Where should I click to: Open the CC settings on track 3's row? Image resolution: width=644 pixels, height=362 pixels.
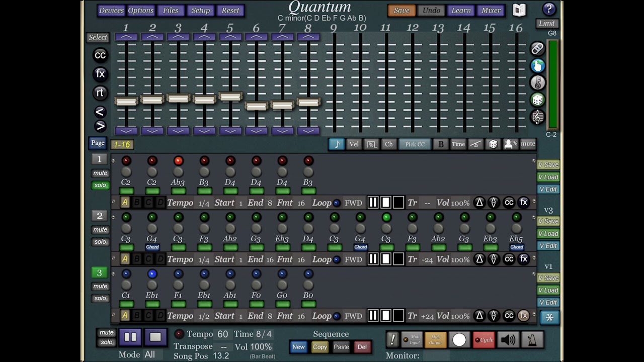(x=509, y=316)
